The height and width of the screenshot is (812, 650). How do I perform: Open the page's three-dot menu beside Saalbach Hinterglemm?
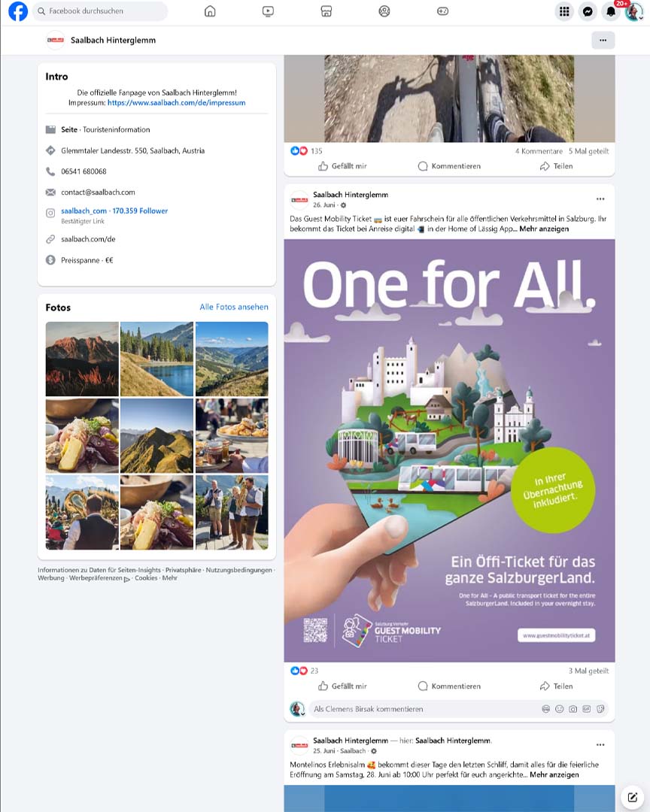coord(603,40)
